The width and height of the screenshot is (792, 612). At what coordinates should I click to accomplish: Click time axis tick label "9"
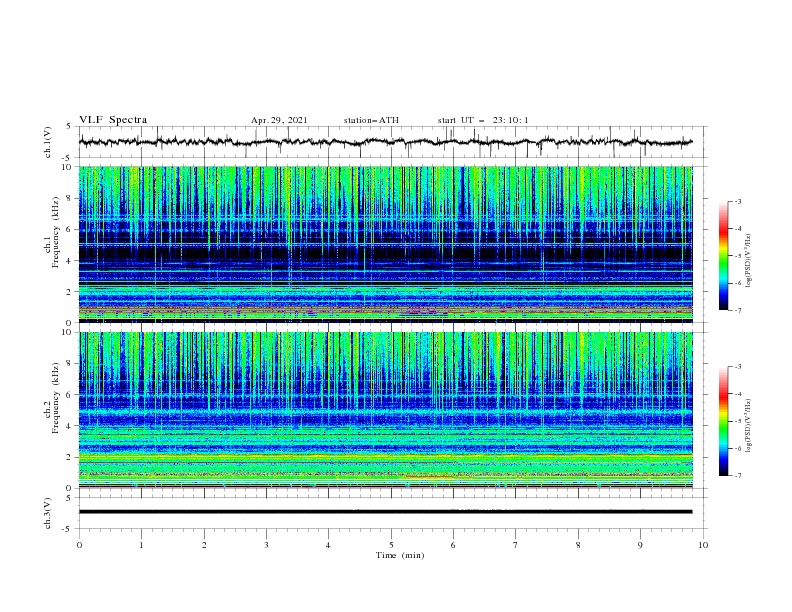click(640, 545)
